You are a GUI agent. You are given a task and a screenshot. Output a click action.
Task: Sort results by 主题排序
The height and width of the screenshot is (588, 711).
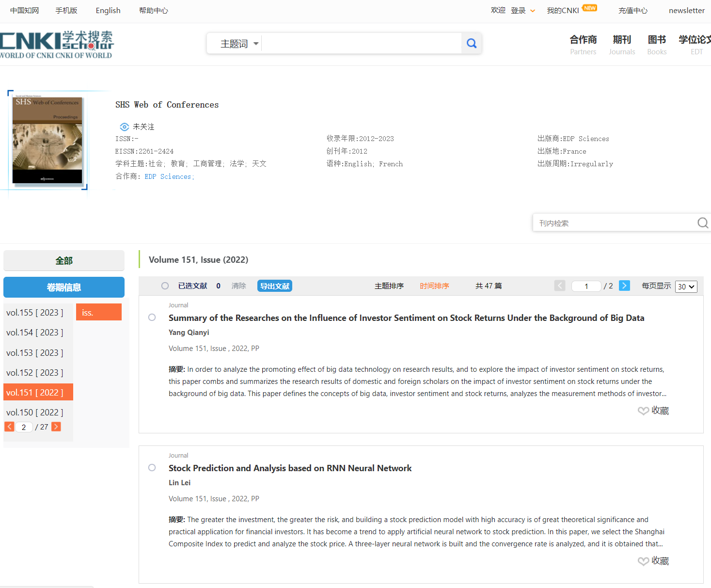389,286
